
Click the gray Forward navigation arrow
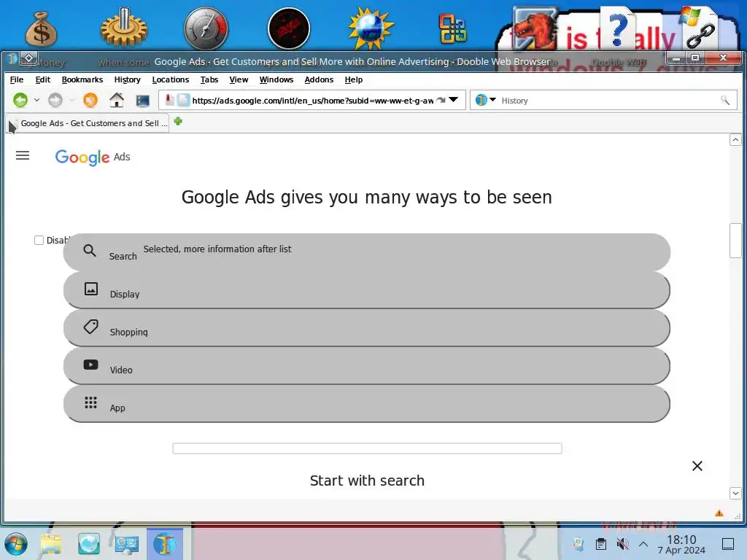coord(55,100)
